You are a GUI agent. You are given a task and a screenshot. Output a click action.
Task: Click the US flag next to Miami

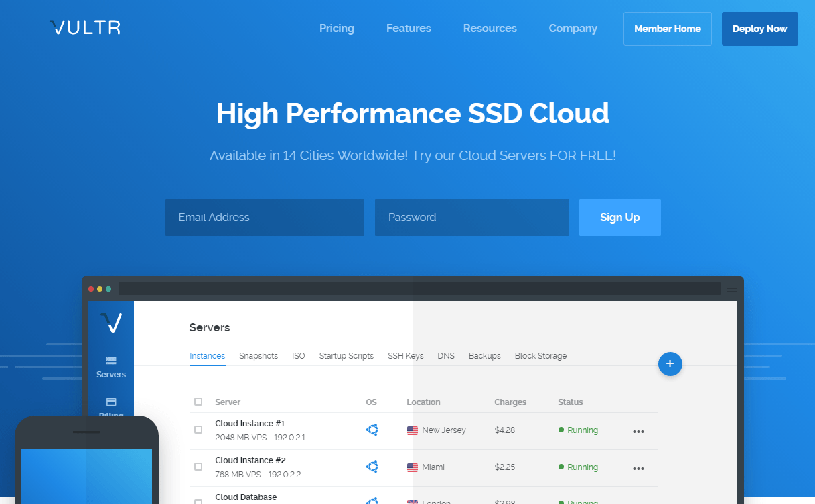tap(413, 467)
